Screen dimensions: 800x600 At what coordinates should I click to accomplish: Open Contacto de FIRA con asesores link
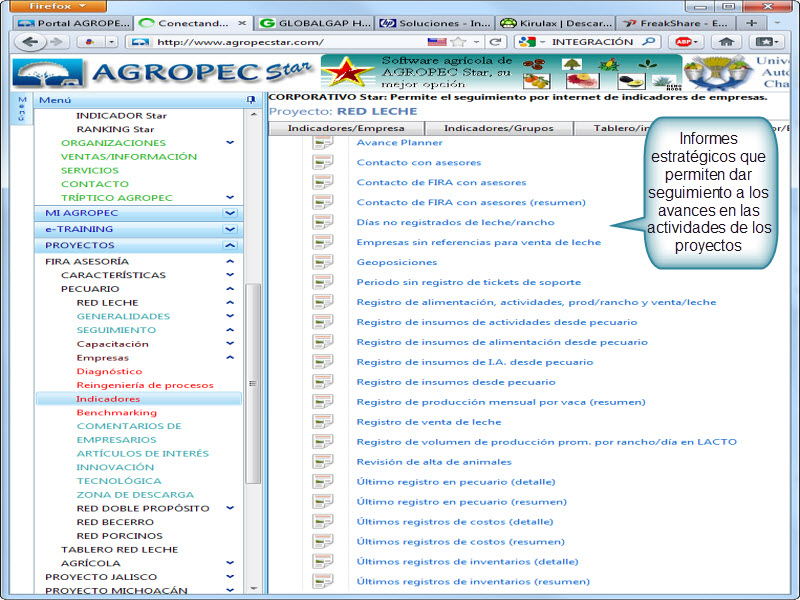point(441,183)
